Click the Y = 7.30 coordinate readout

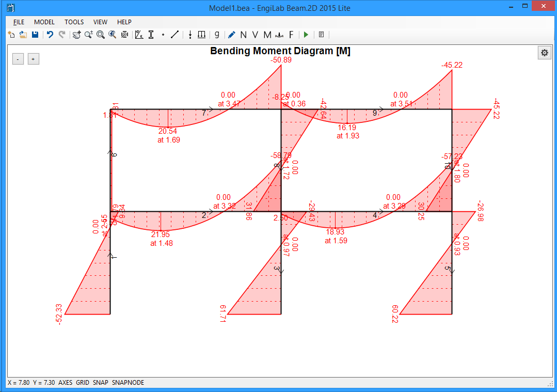[x=44, y=382]
